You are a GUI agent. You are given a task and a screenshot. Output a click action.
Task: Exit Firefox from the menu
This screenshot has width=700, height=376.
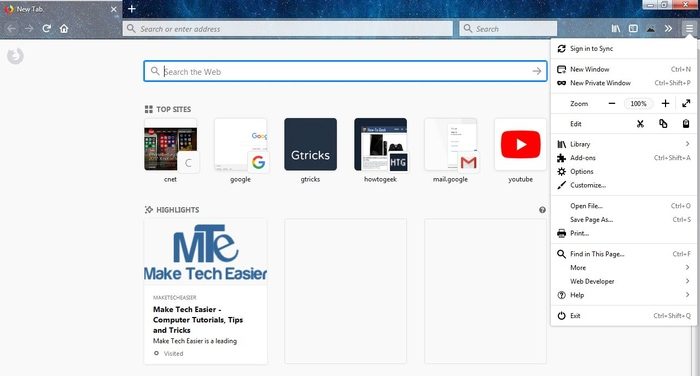[x=624, y=316]
